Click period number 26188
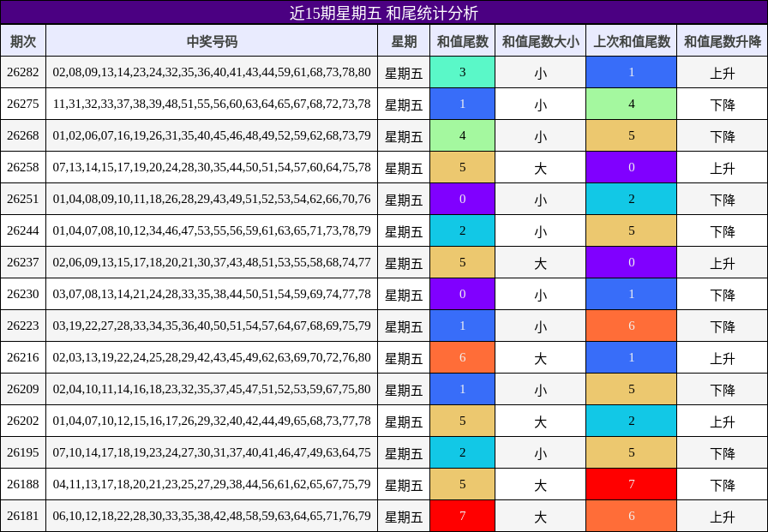 coord(23,484)
